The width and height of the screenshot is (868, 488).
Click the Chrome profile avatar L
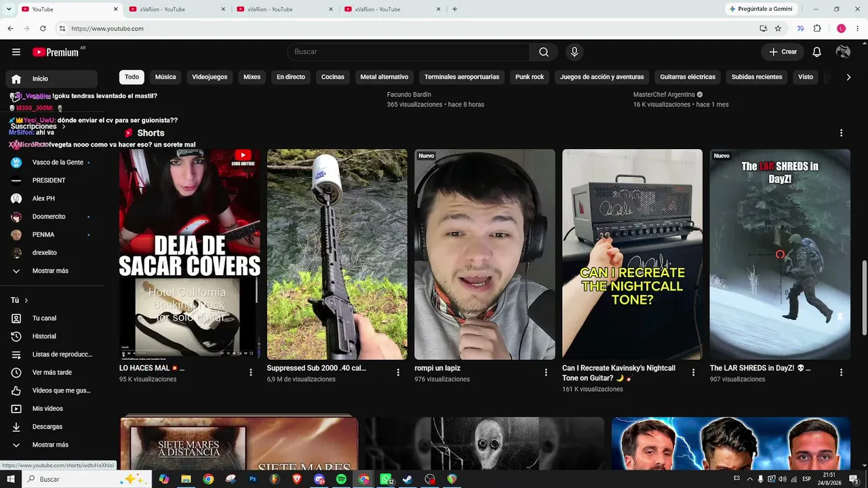click(x=841, y=28)
